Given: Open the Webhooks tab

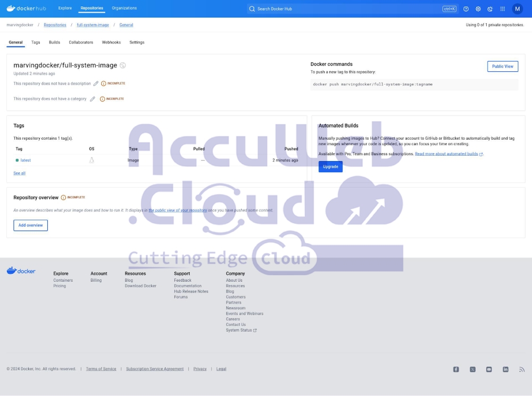Looking at the screenshot, I should (111, 43).
